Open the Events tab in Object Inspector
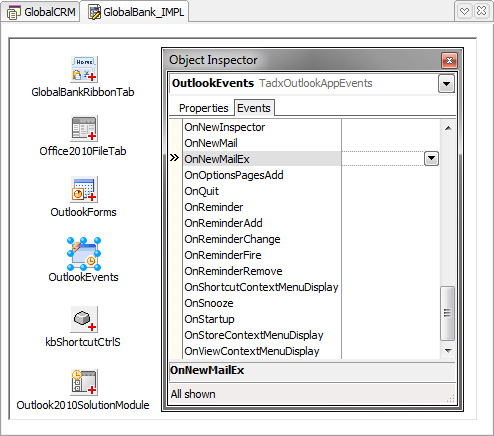Image resolution: width=494 pixels, height=436 pixels. tap(254, 108)
